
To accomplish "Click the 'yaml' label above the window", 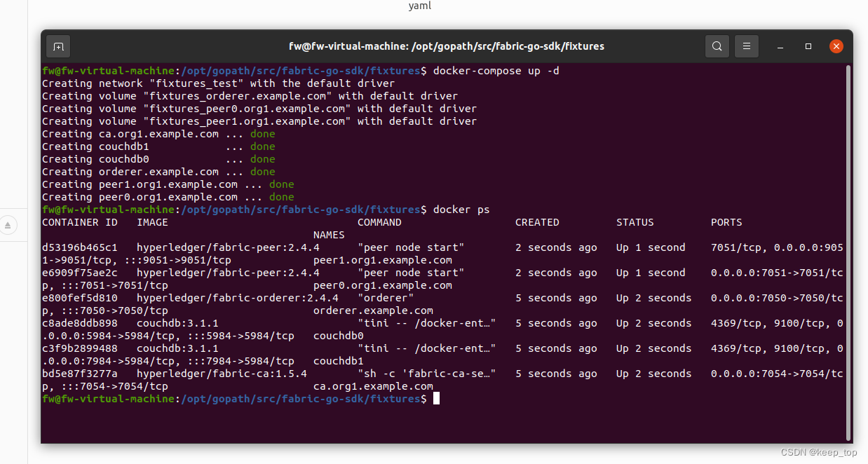I will (419, 6).
